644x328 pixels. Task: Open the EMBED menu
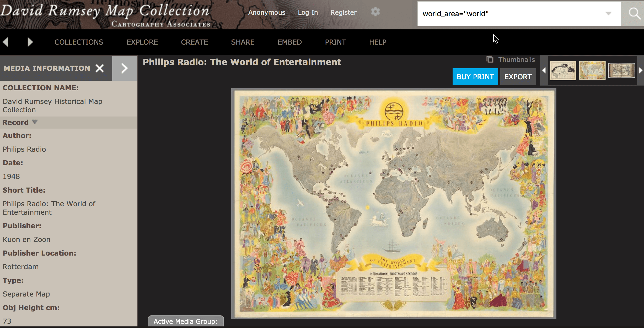pos(289,42)
